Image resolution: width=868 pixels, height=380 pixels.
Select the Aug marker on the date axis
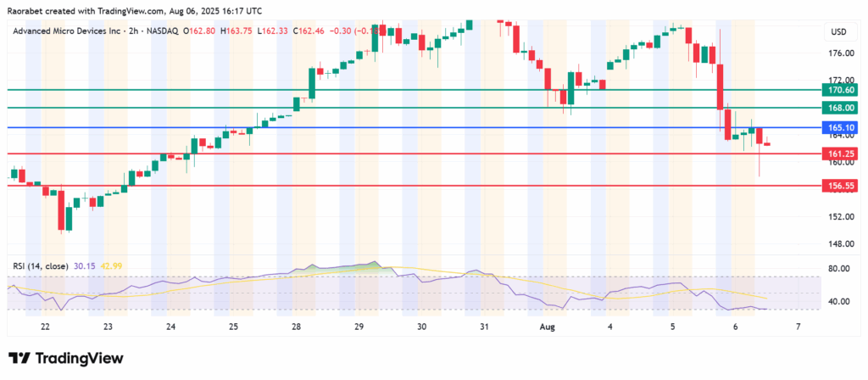(x=546, y=327)
